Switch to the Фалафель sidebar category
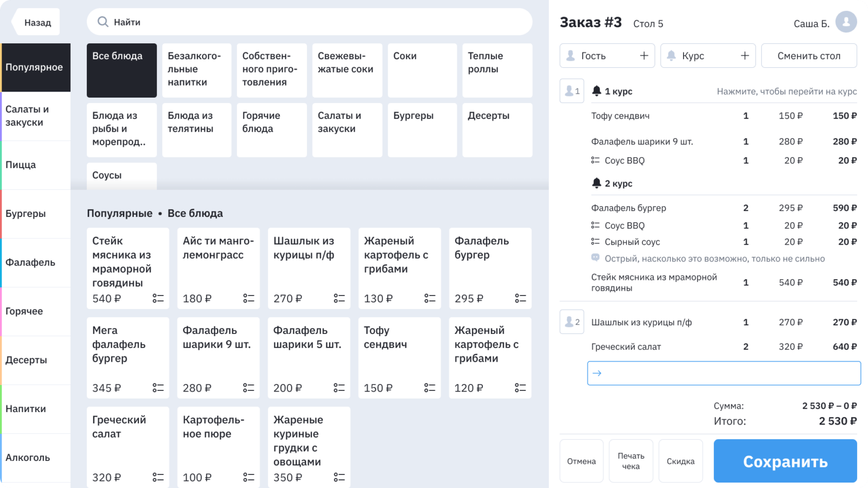 point(35,262)
